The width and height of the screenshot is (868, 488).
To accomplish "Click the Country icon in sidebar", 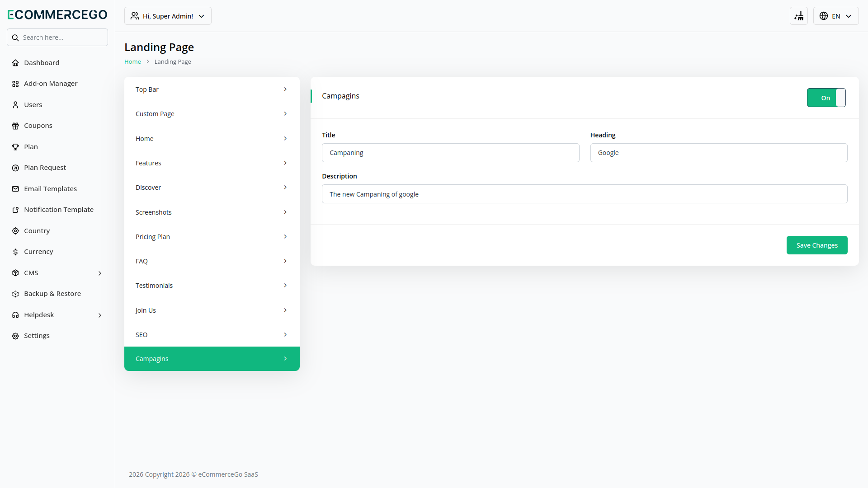I will coord(15,231).
